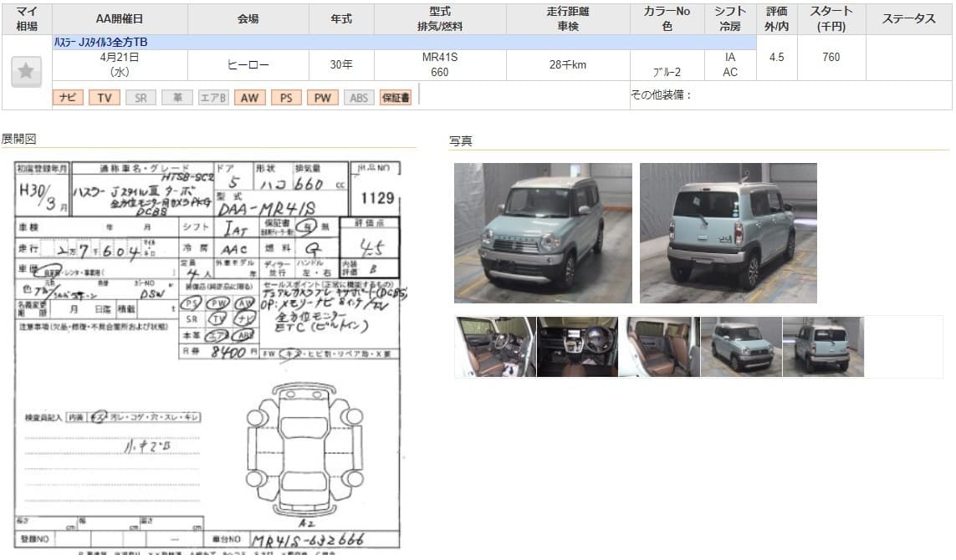Click the ハスラー Jスタイル3全方TB title

[x=102, y=42]
